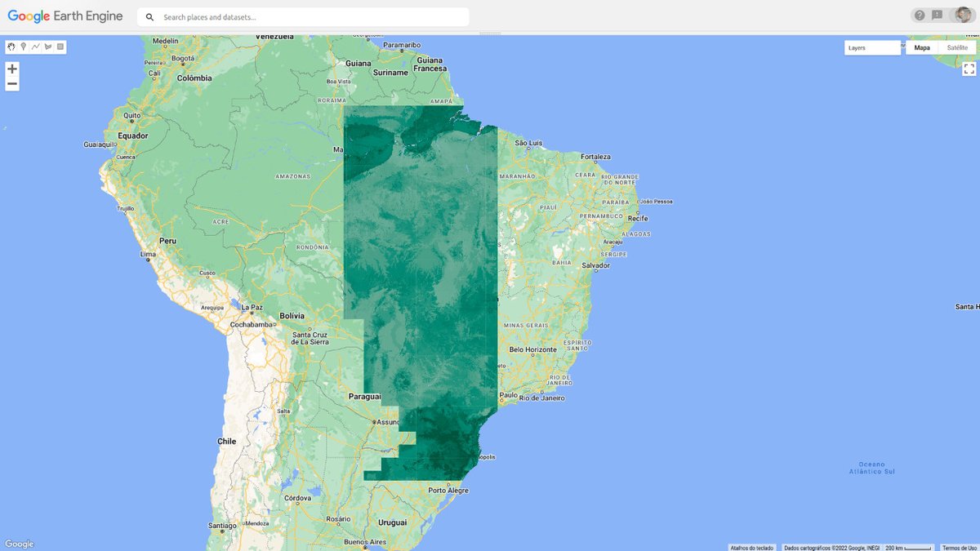This screenshot has width=980, height=551.
Task: Click the Bolivia country label
Action: (292, 315)
